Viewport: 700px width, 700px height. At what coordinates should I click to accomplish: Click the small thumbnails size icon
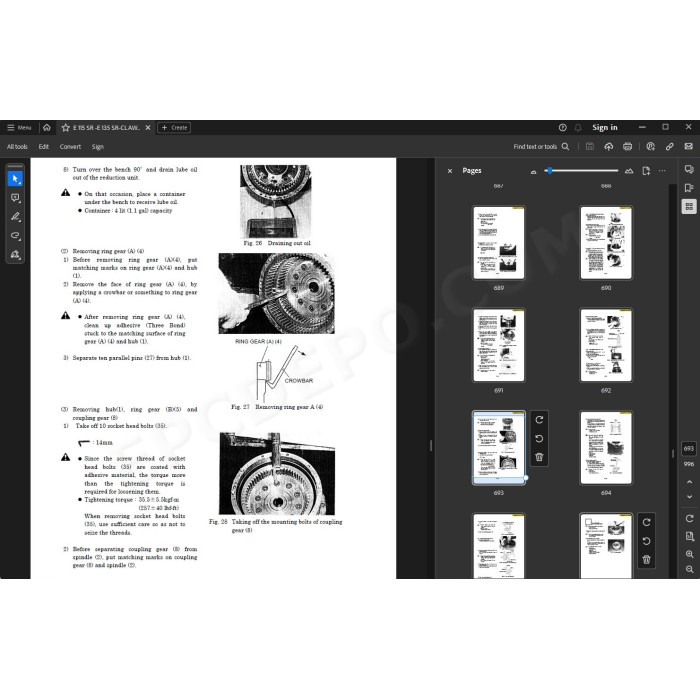(533, 171)
